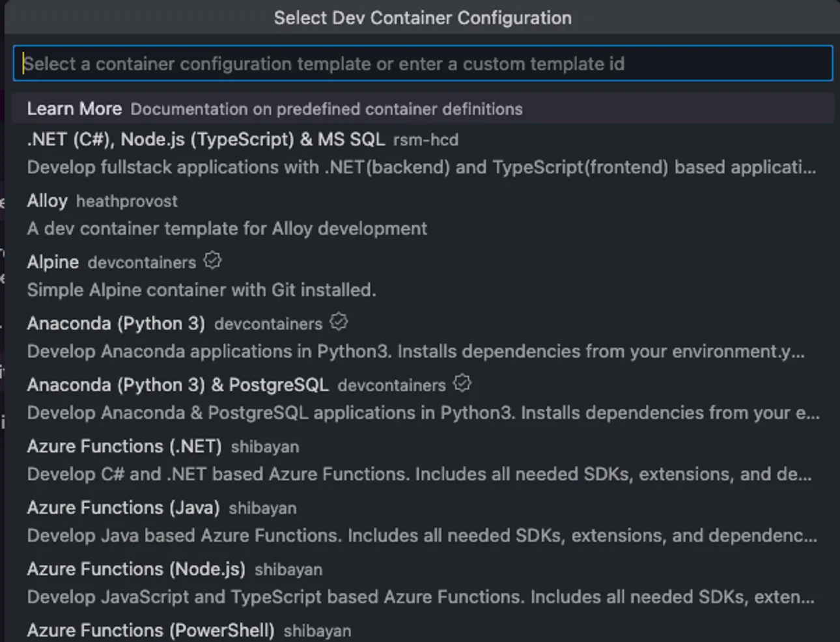Choose the Alloy dev container template

[47, 201]
